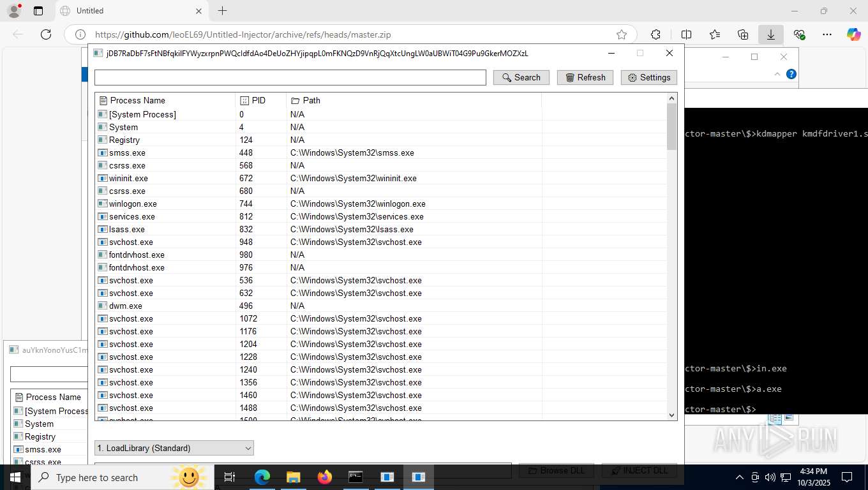Click icon beside csrss.exe with PID 568
Viewport: 868px width, 490px height.
(x=102, y=165)
